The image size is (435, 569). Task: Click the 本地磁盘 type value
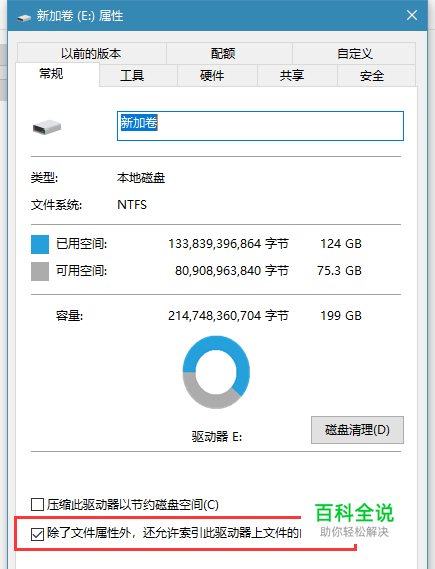(141, 178)
